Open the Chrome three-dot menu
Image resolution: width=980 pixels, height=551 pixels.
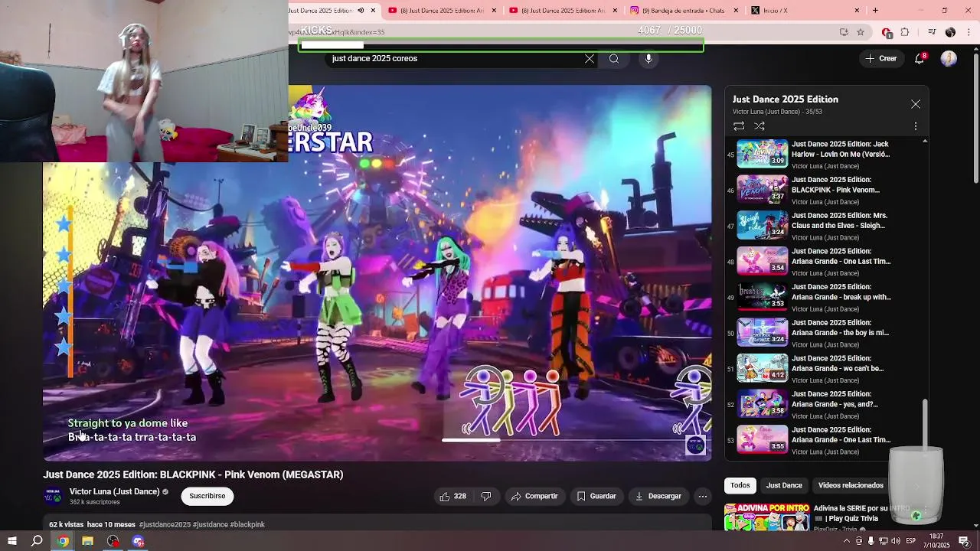pyautogui.click(x=969, y=32)
